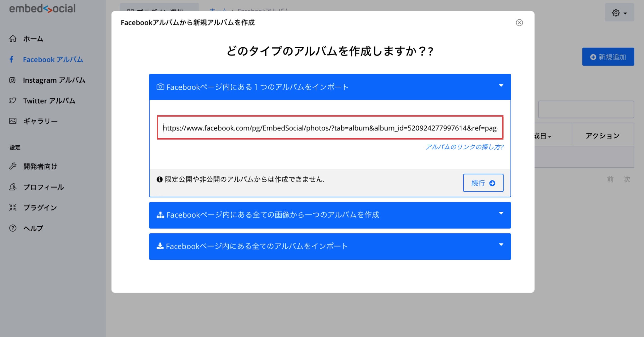Click the settings gear icon
The height and width of the screenshot is (337, 644).
(x=616, y=13)
